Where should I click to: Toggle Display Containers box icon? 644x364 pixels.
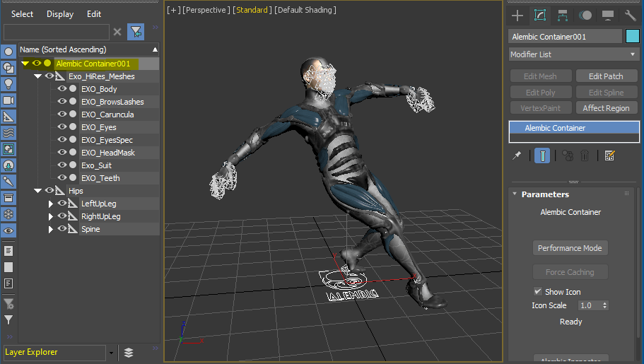(x=8, y=198)
